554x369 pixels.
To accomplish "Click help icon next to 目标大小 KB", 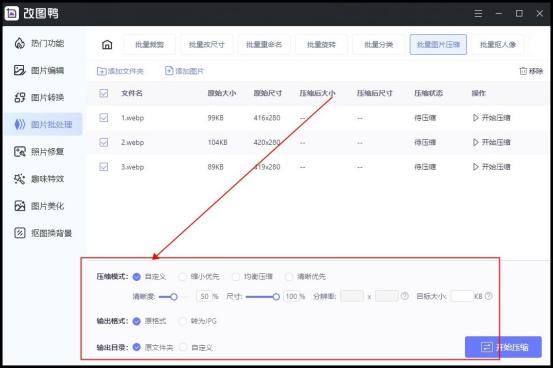I will [489, 296].
